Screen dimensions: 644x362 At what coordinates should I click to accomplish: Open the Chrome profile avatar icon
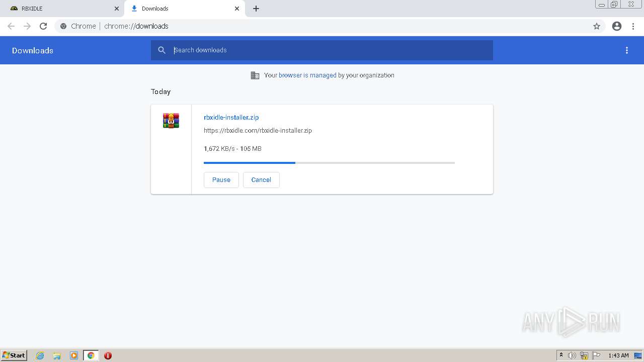click(x=617, y=26)
